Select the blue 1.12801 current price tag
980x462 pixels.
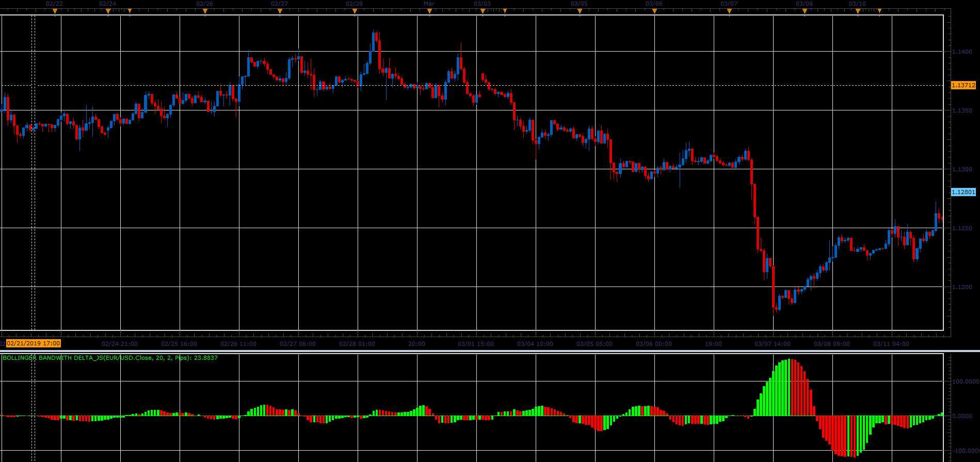(x=963, y=192)
